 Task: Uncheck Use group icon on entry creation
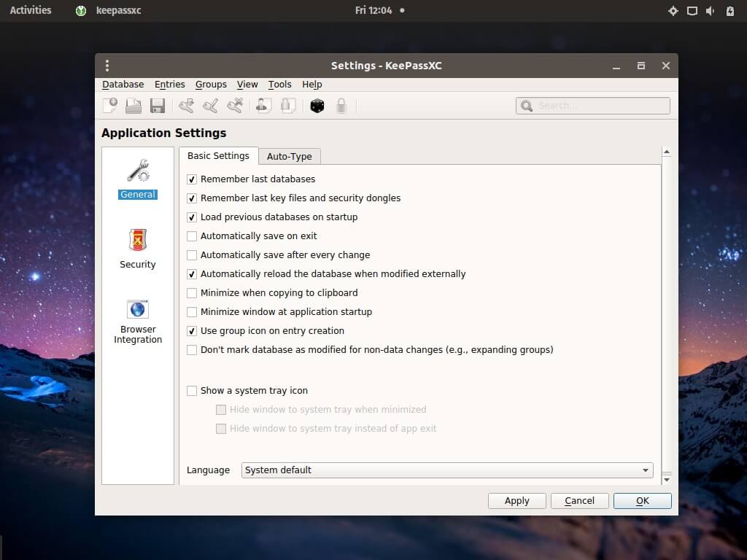click(x=192, y=331)
